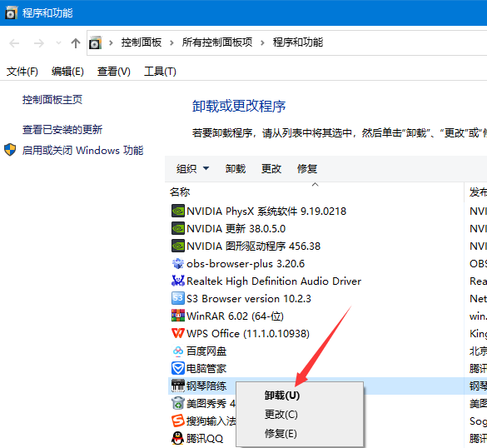The image size is (487, 448).
Task: Click the NVIDIA PhysX program icon
Action: [x=178, y=212]
